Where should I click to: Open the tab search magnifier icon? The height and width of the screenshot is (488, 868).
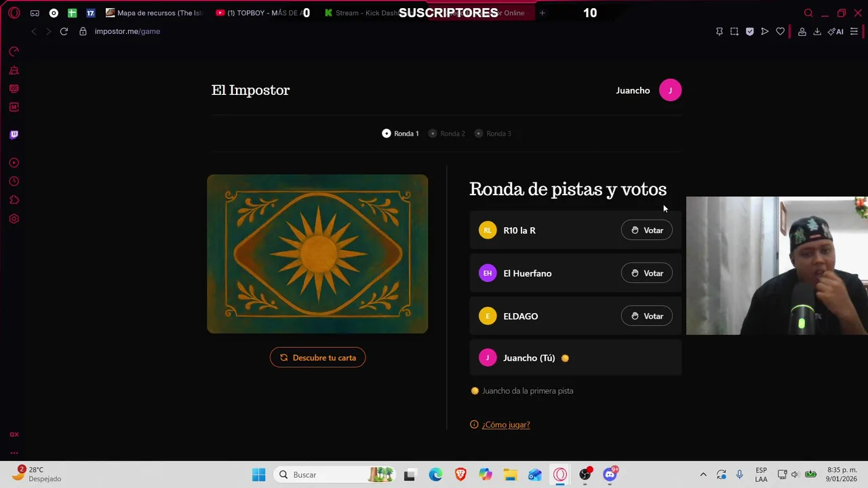point(808,13)
